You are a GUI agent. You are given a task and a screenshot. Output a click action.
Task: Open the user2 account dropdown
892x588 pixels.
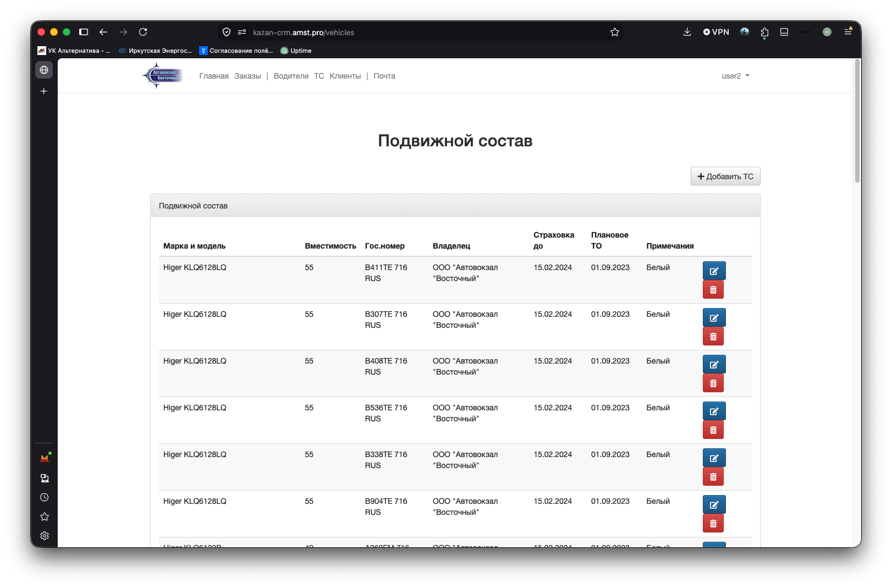tap(735, 76)
